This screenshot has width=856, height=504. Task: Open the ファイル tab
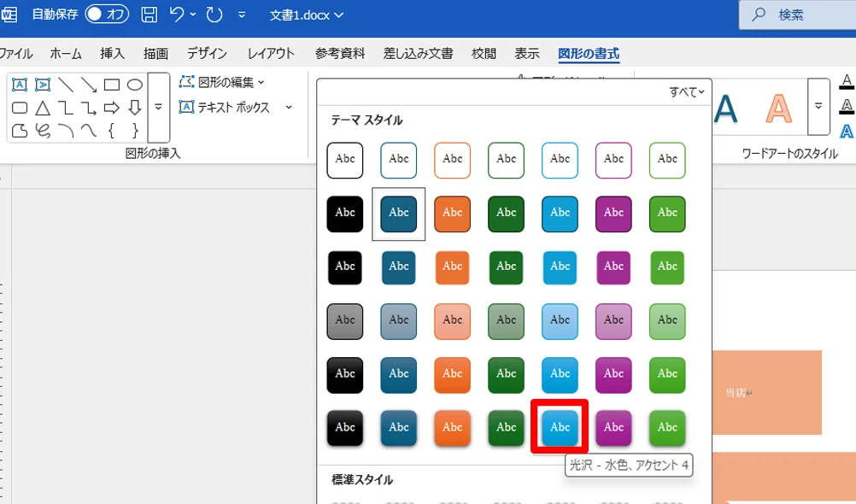click(15, 53)
